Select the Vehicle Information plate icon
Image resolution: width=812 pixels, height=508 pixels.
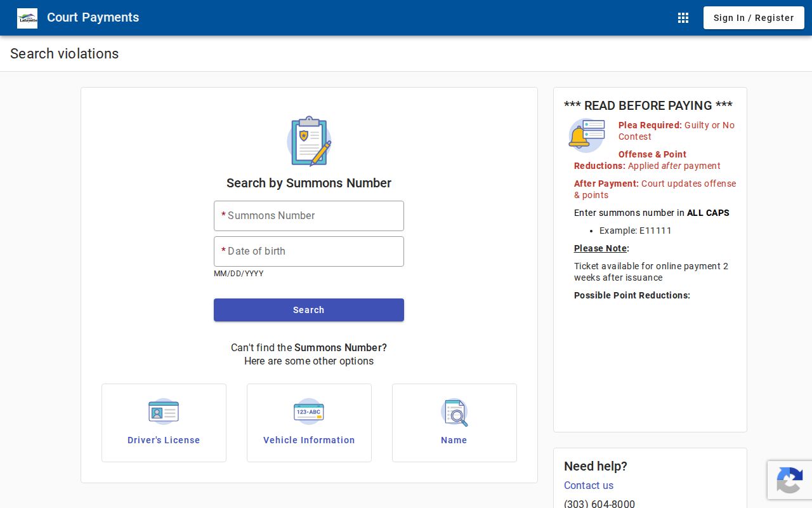coord(309,411)
